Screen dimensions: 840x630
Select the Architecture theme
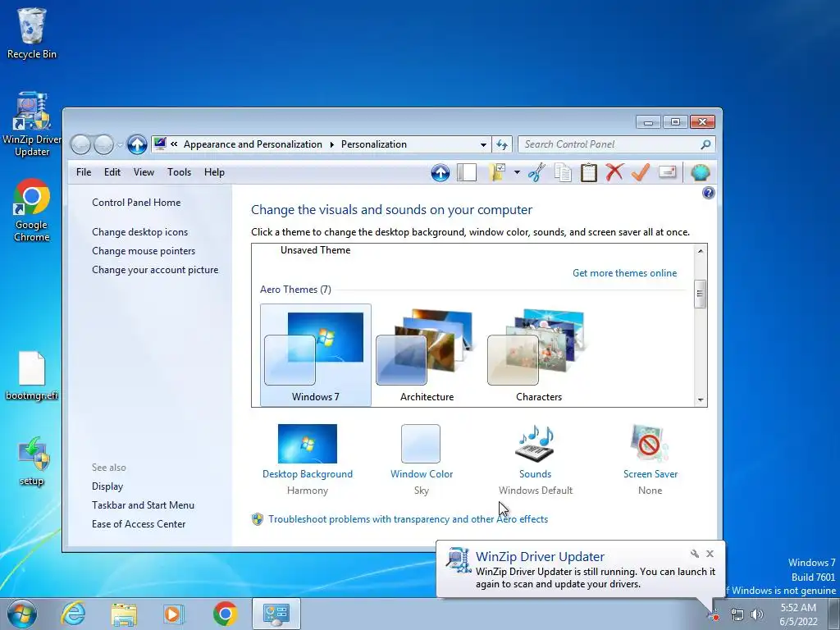[x=427, y=355]
